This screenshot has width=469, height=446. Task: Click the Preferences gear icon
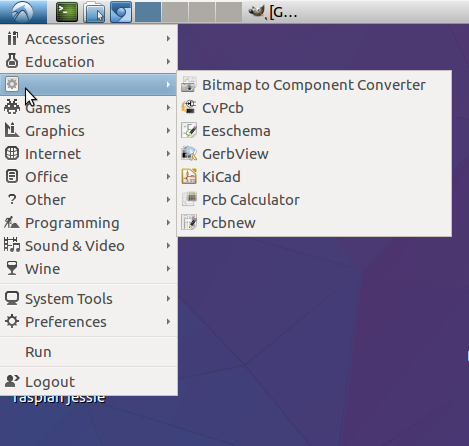point(12,321)
